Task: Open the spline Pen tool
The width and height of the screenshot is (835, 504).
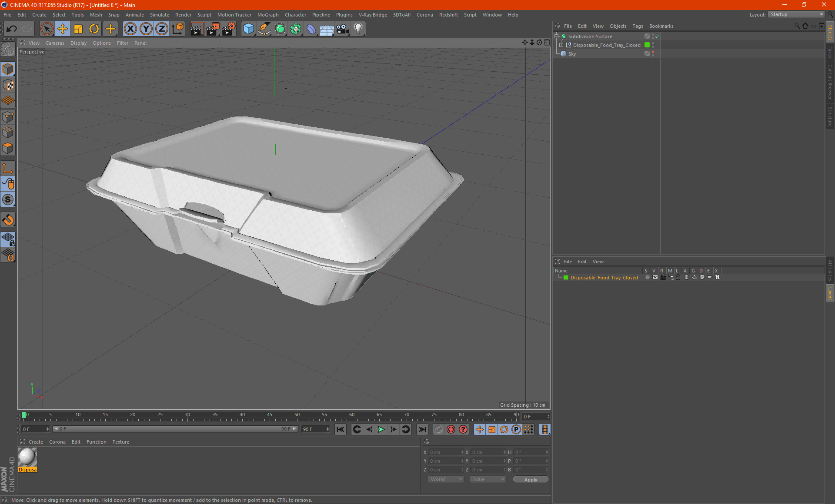Action: (x=264, y=29)
